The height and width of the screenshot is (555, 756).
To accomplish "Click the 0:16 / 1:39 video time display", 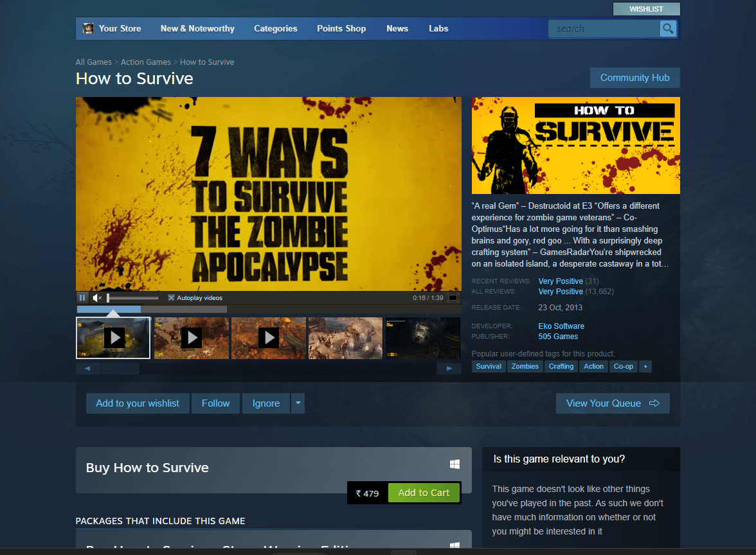I will point(428,298).
